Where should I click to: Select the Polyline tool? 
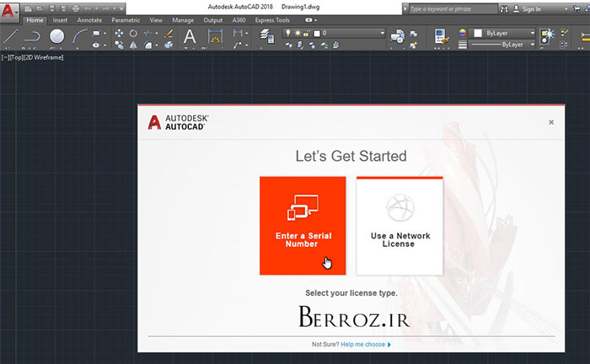click(x=32, y=36)
